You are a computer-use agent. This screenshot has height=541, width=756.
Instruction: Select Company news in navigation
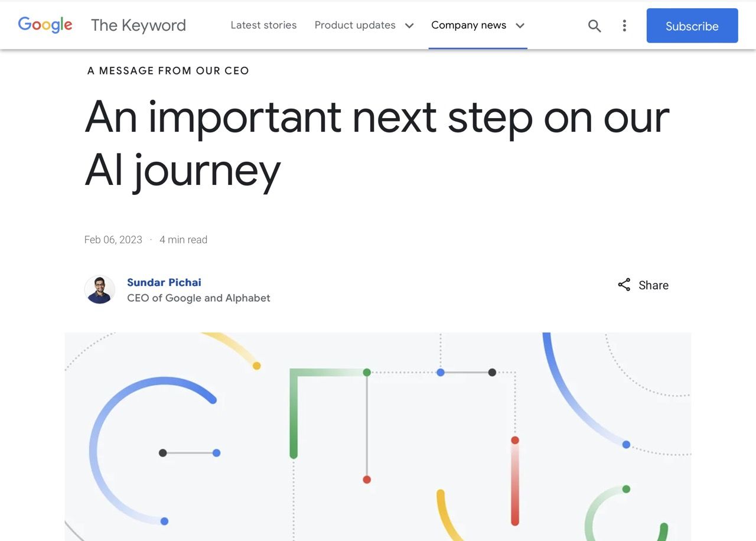(x=468, y=25)
